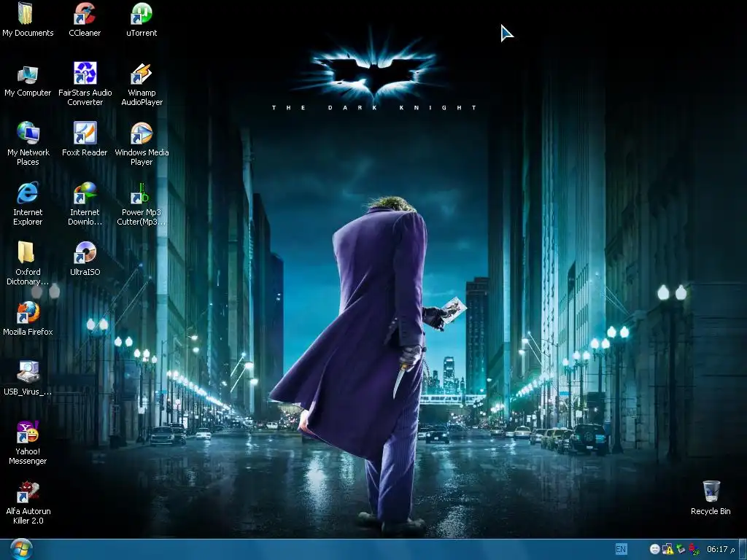Click the EN language bar indicator
The width and height of the screenshot is (747, 560).
[621, 549]
